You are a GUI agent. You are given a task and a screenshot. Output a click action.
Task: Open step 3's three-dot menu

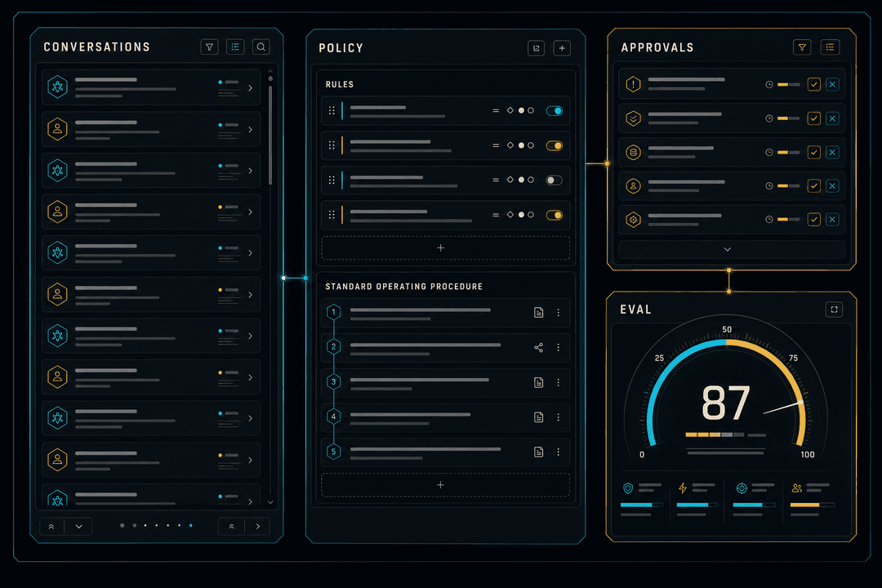558,383
